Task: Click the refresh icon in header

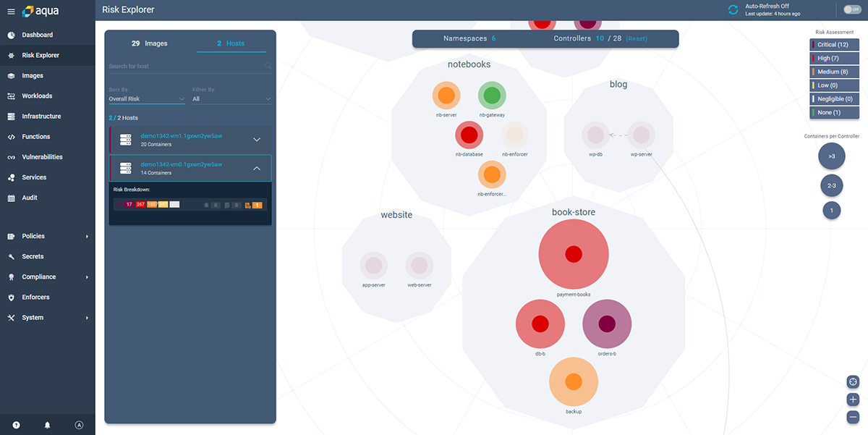Action: [x=733, y=9]
